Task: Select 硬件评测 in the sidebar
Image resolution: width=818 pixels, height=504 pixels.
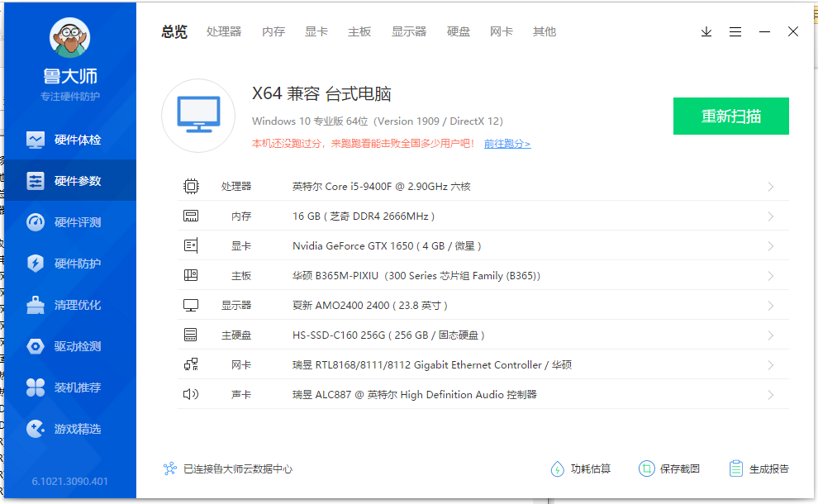Action: click(x=68, y=222)
